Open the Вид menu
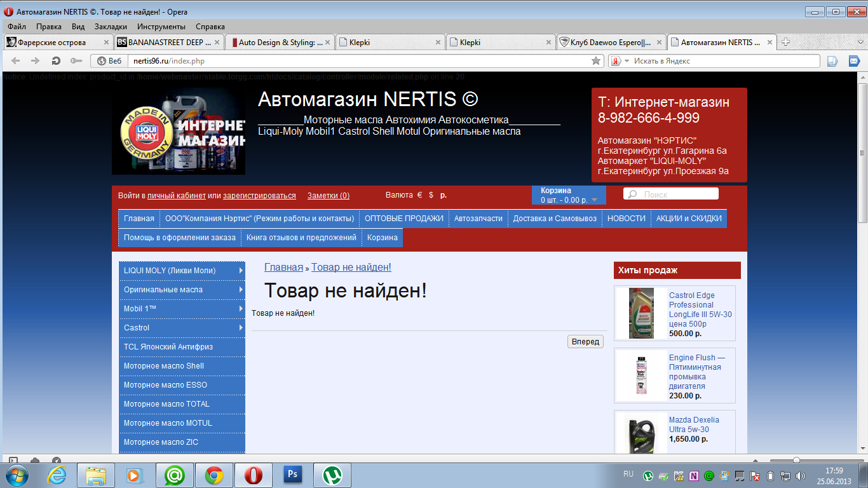This screenshot has width=868, height=488. [x=78, y=27]
